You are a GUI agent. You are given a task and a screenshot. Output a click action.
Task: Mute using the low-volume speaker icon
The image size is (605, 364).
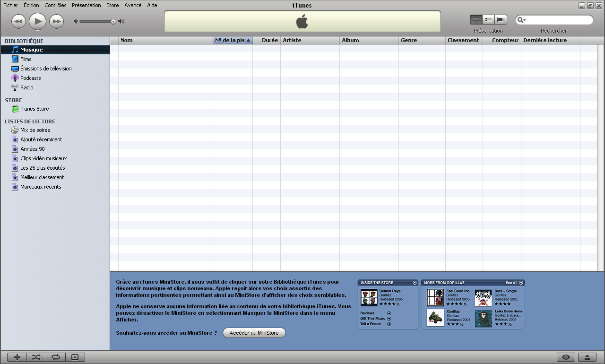[76, 21]
